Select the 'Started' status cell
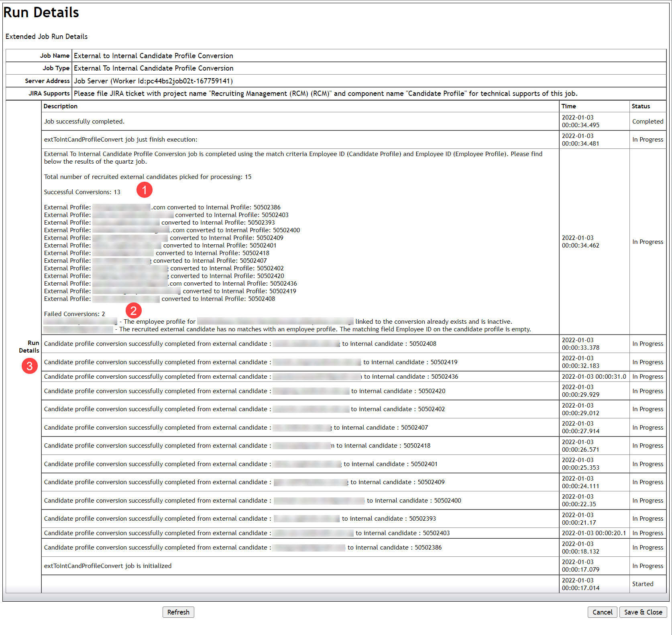Image resolution: width=672 pixels, height=635 pixels. tap(648, 584)
